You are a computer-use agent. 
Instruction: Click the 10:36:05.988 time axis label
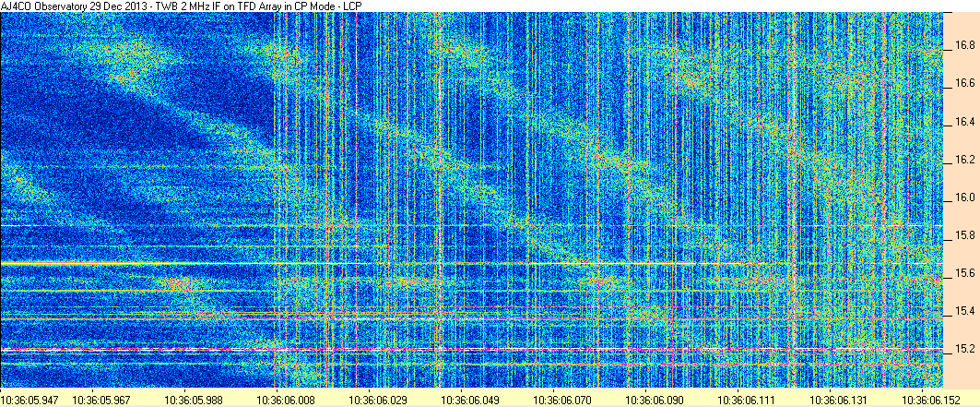pos(192,399)
